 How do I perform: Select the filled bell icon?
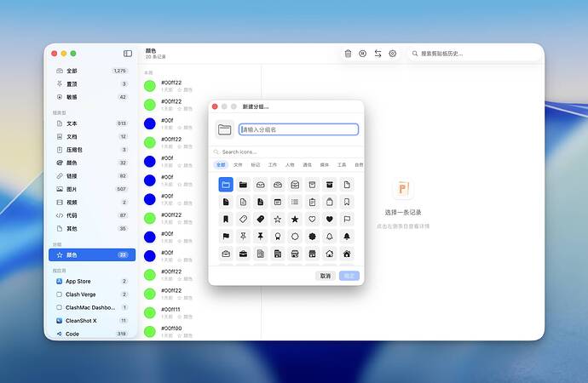(x=347, y=237)
